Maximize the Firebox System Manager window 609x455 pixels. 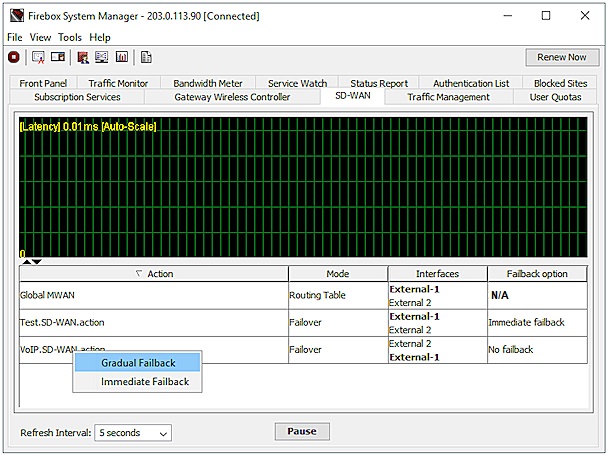tap(546, 16)
